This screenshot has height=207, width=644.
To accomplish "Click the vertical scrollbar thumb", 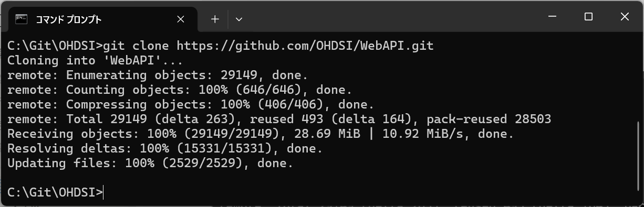I will (x=639, y=156).
